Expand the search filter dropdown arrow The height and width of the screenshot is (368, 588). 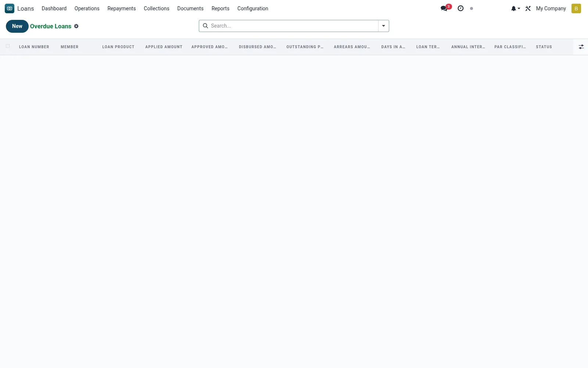pos(383,26)
